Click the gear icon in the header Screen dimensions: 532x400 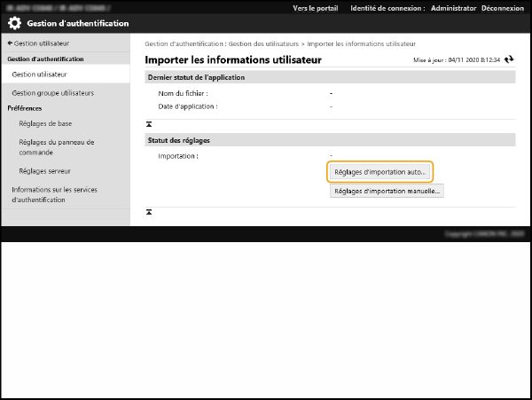(14, 23)
